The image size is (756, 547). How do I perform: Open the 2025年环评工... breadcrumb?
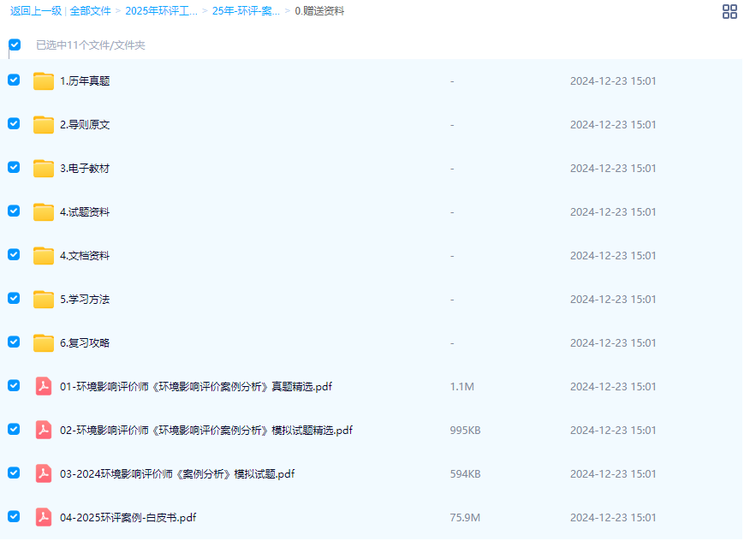pyautogui.click(x=162, y=11)
